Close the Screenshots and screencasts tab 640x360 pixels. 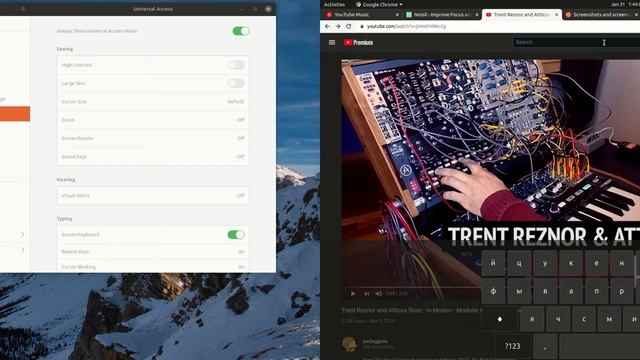pyautogui.click(x=636, y=15)
